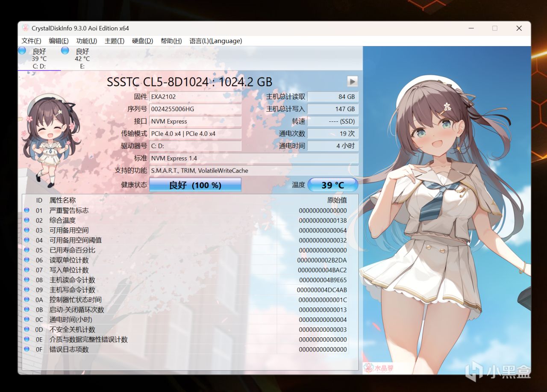Screen dimensions: 547x392
Task: Click the 属性名称 column header
Action: [62, 200]
